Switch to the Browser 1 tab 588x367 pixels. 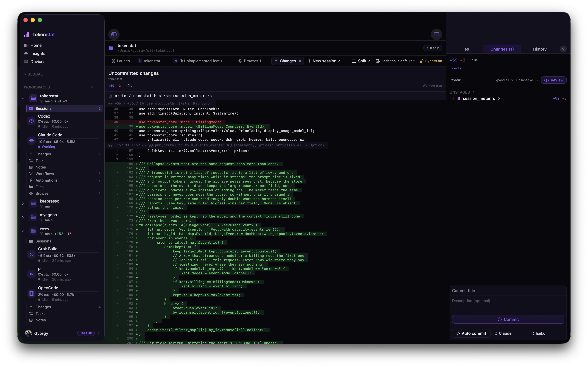click(250, 61)
